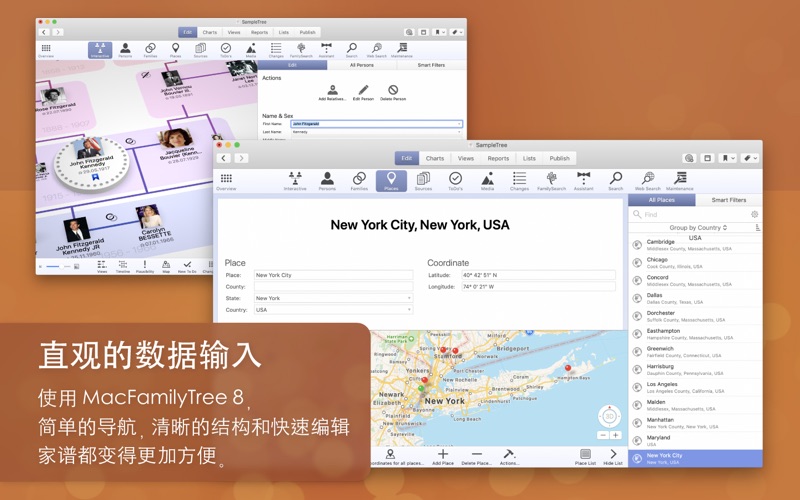Switch to Views tab in front window
This screenshot has height=500, width=800.
click(x=466, y=158)
